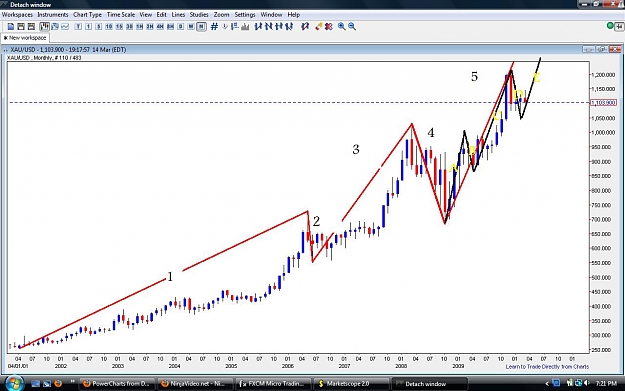The width and height of the screenshot is (625, 391).
Task: Switch to candlestick chart type icon
Action: 44,27
